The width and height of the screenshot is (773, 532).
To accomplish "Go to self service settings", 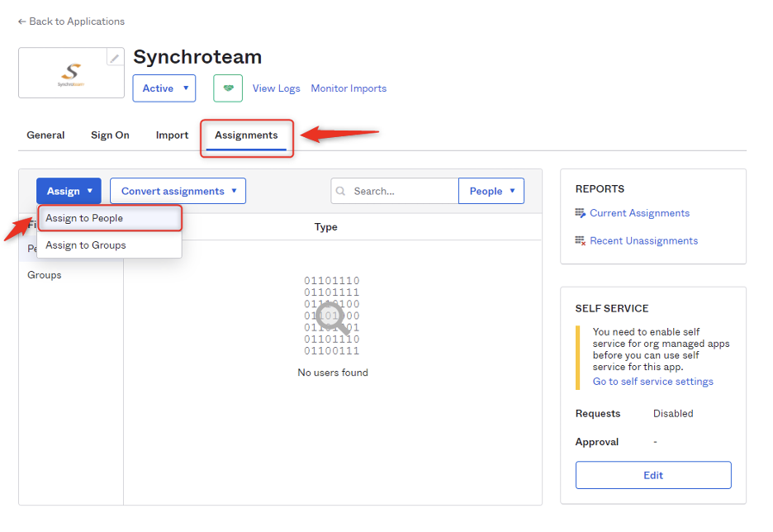I will click(652, 381).
